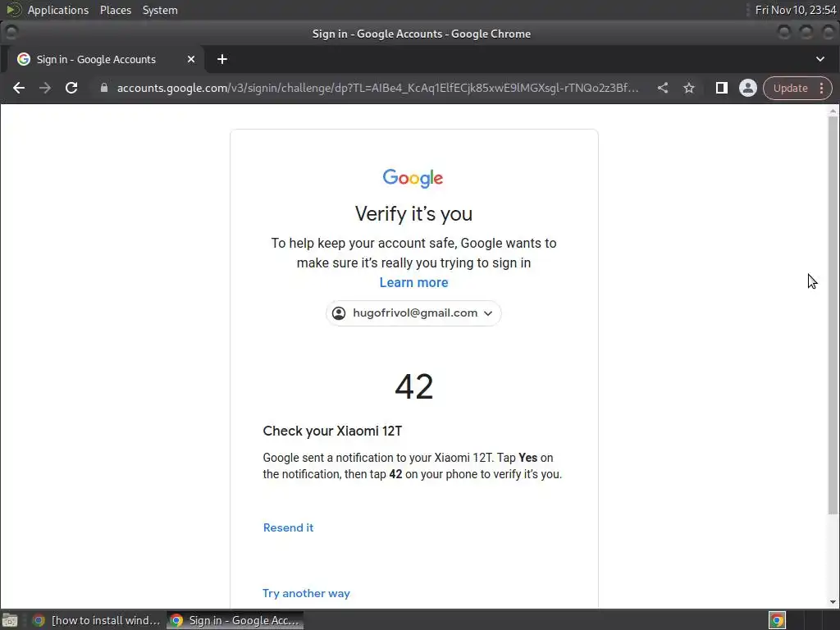Click the 'Verify it's you' heading

[x=413, y=214]
